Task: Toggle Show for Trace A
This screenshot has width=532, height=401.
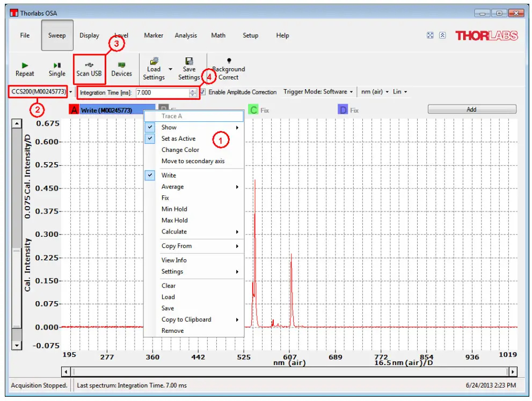Action: point(169,127)
